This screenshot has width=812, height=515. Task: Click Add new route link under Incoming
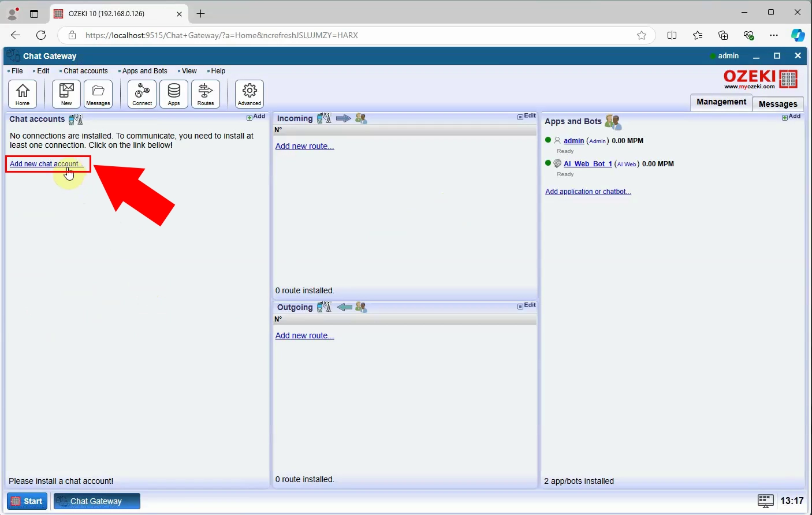(x=304, y=146)
